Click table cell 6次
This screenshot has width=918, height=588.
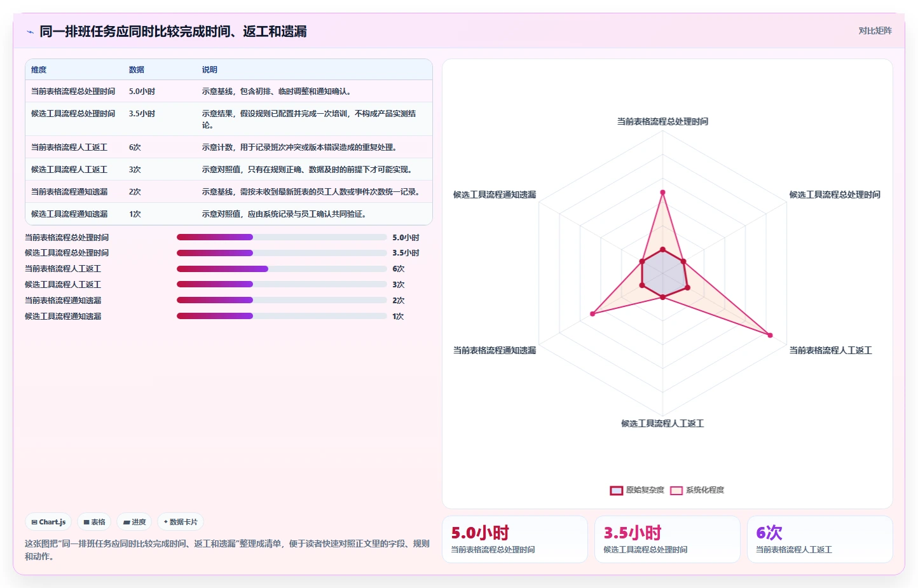(x=135, y=147)
